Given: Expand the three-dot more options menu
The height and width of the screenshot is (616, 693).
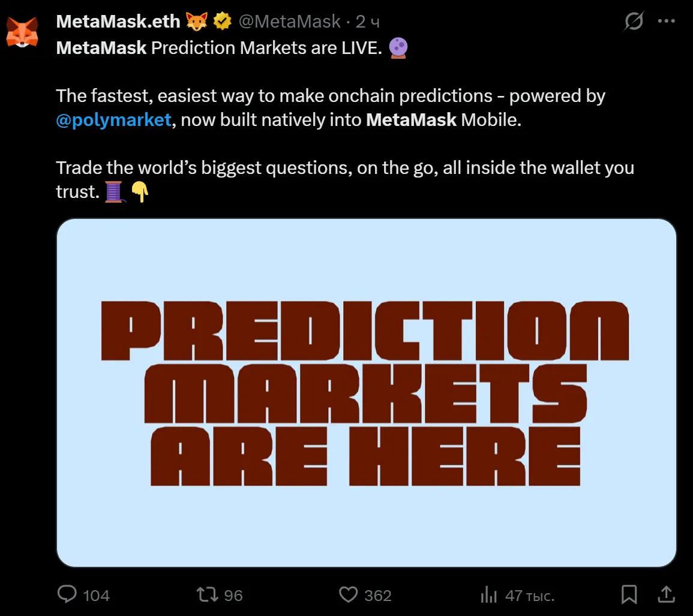Looking at the screenshot, I should [667, 21].
